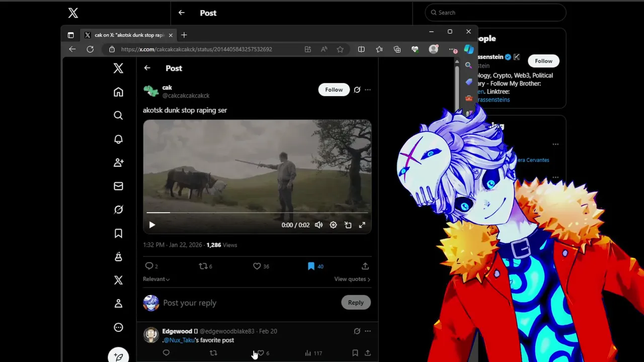Image resolution: width=644 pixels, height=362 pixels.
Task: Open video settings gear icon
Action: 333,225
